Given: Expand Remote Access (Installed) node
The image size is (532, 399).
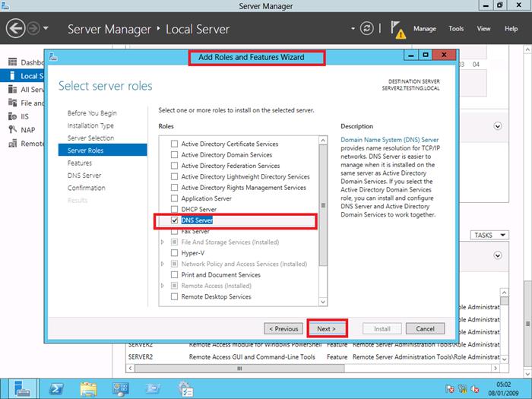Looking at the screenshot, I should pyautogui.click(x=163, y=286).
